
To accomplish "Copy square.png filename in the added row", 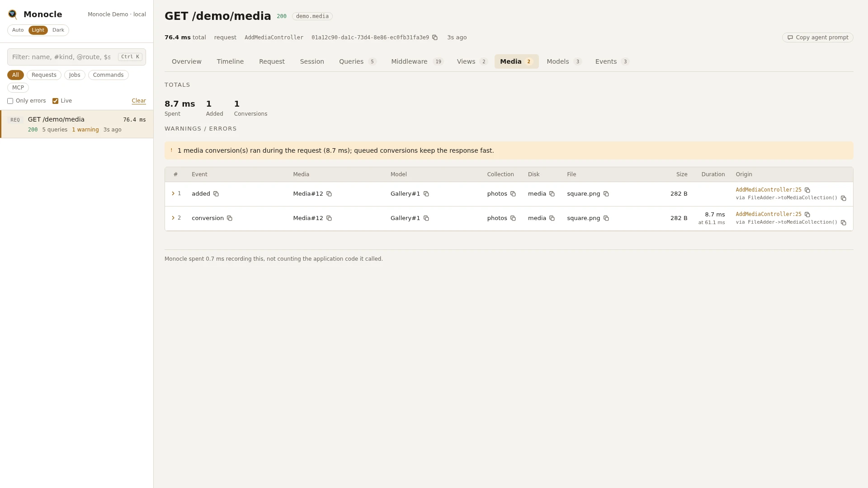I will click(x=606, y=194).
